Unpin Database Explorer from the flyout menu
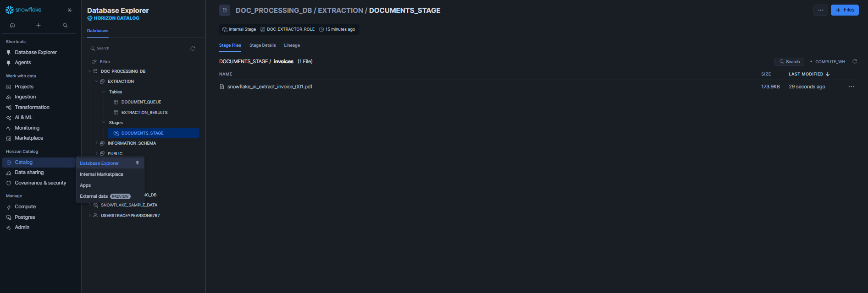The width and height of the screenshot is (868, 293). 137,163
